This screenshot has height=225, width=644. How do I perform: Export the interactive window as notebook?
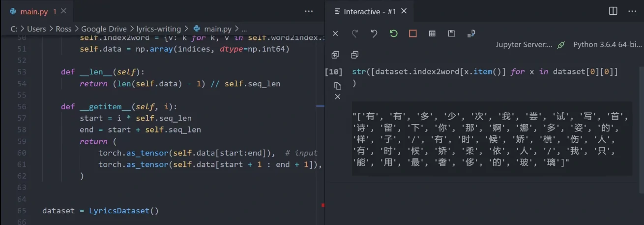tap(471, 33)
